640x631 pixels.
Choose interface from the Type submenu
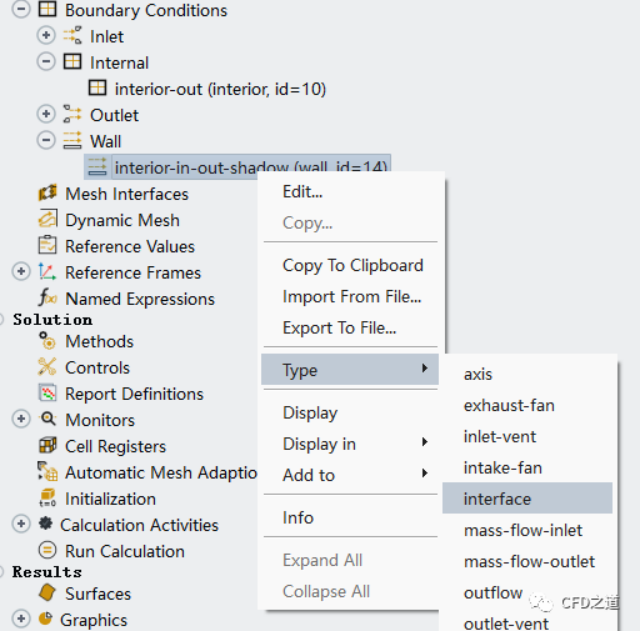[x=497, y=499]
